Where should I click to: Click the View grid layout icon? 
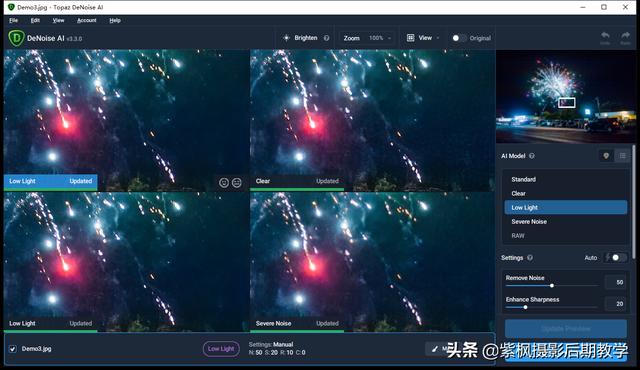411,38
